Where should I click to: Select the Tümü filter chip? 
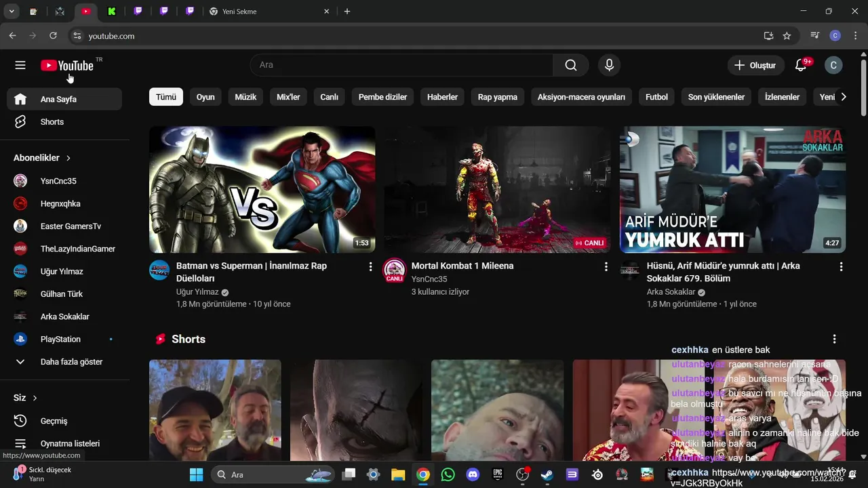pyautogui.click(x=166, y=97)
